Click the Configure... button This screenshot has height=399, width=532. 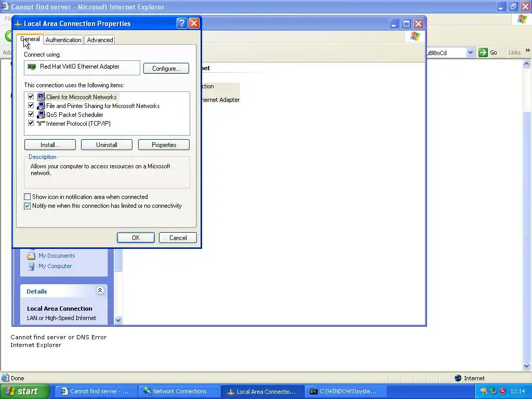click(166, 69)
